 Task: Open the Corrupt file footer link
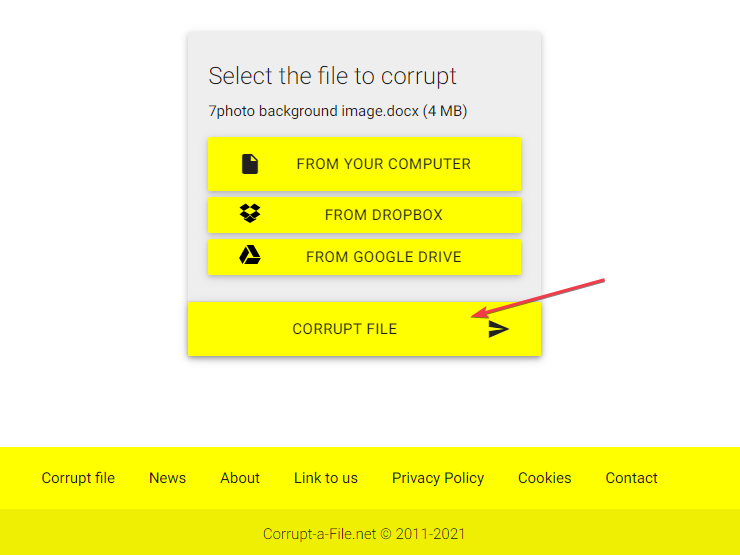78,478
